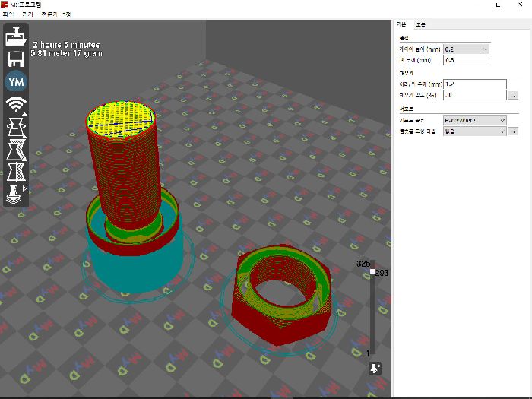This screenshot has height=399, width=532.
Task: Click the layer slider handle at 293
Action: (372, 271)
